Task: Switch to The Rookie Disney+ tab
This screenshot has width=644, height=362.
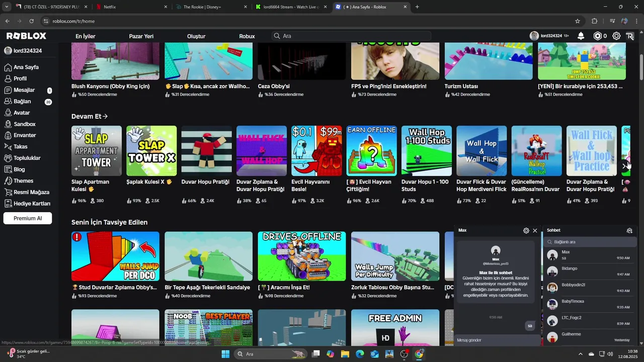Action: [211, 7]
